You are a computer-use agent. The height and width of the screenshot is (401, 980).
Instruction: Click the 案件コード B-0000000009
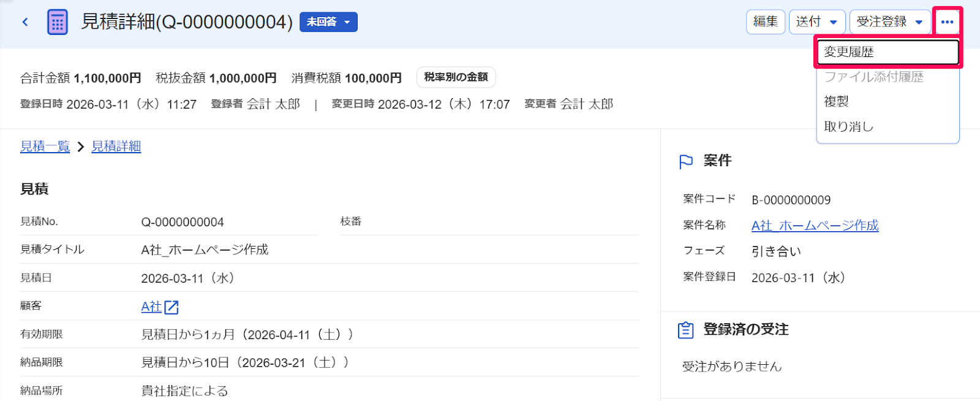(791, 200)
